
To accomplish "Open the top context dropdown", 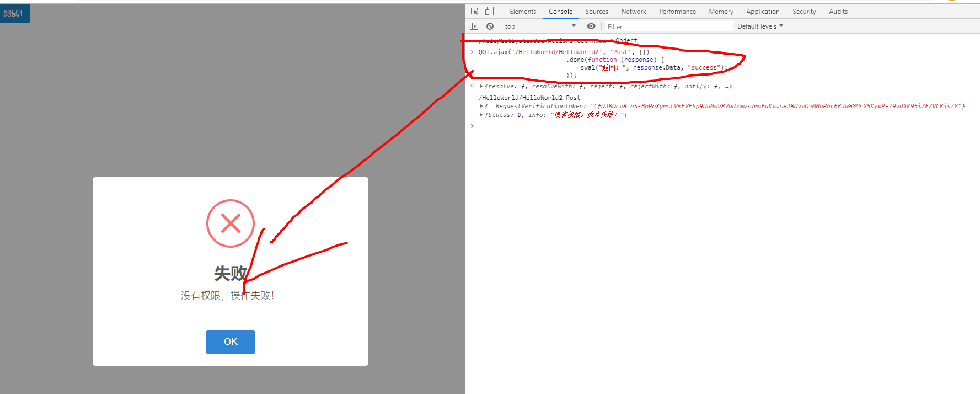I will tap(540, 26).
